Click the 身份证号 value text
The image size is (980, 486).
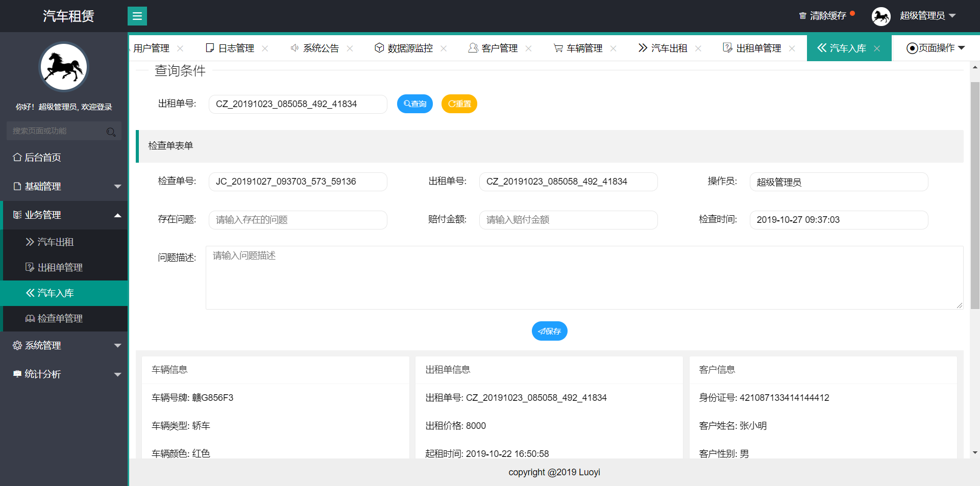coord(785,398)
